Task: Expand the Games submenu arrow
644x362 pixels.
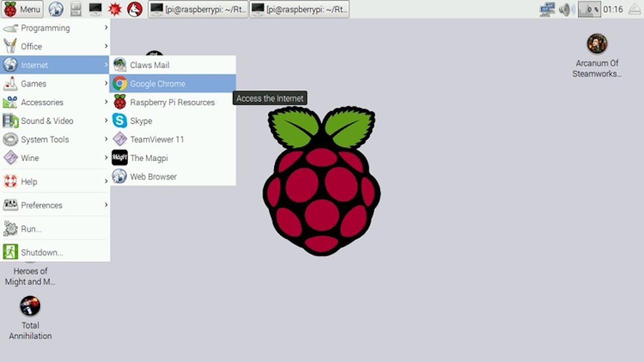Action: pyautogui.click(x=106, y=84)
